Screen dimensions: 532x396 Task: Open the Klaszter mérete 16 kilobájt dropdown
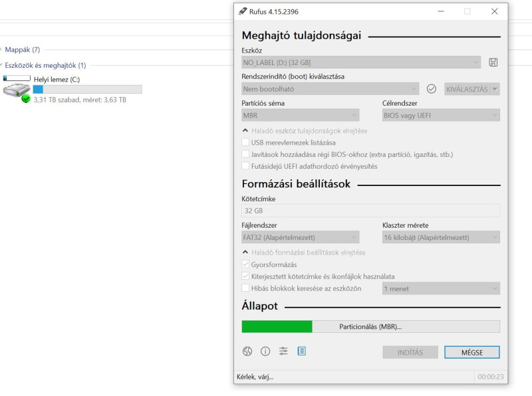441,237
